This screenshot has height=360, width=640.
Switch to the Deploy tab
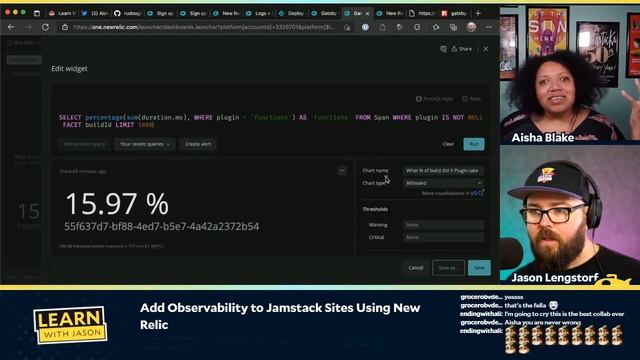(x=291, y=13)
